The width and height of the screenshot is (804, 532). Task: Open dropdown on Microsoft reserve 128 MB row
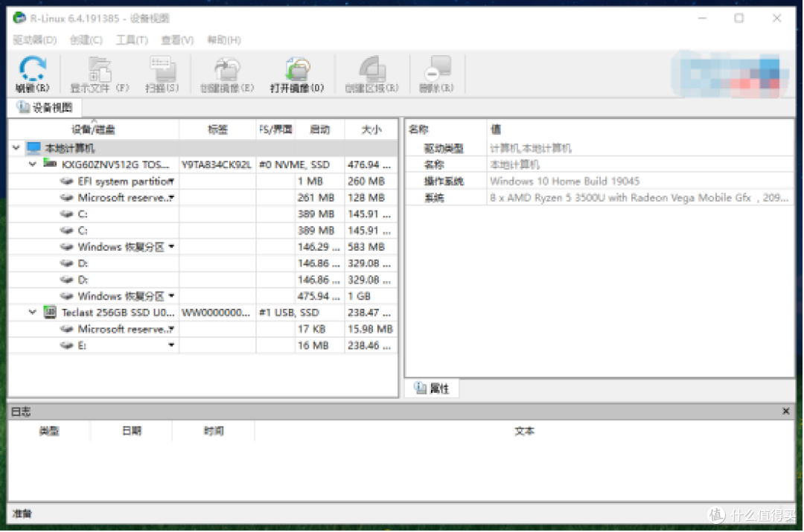tap(171, 197)
